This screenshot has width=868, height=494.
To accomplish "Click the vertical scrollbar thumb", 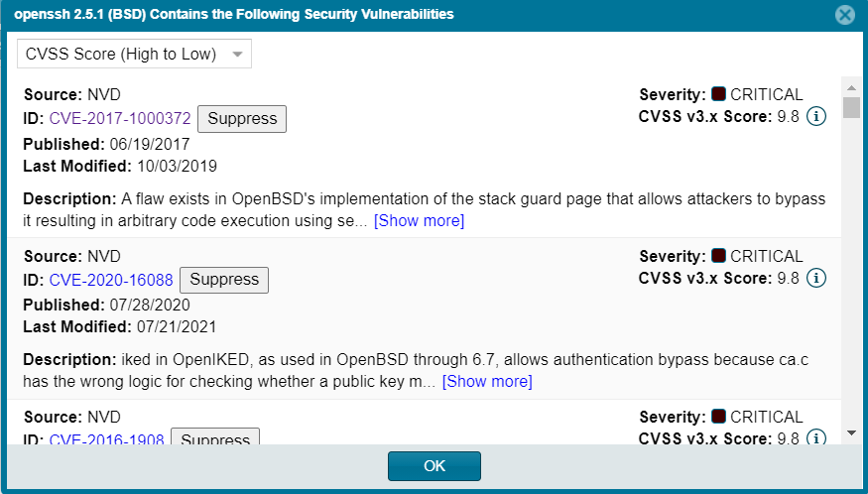I will tap(851, 107).
